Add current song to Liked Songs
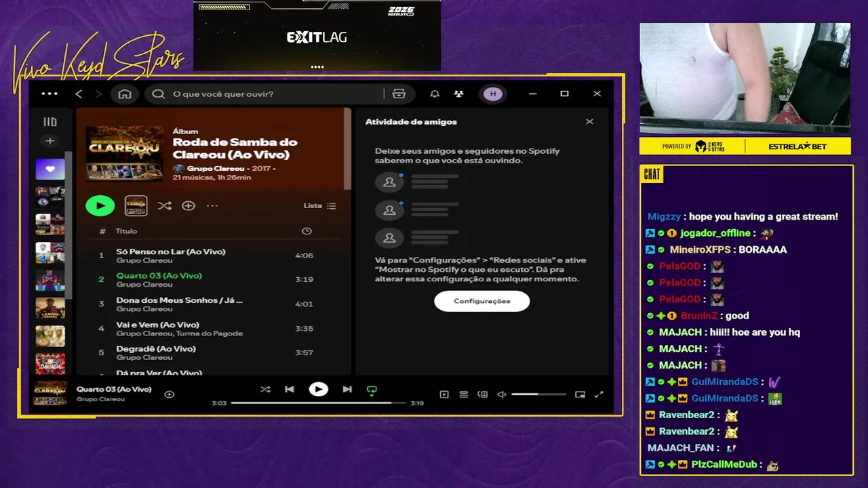The width and height of the screenshot is (868, 488). pyautogui.click(x=170, y=394)
